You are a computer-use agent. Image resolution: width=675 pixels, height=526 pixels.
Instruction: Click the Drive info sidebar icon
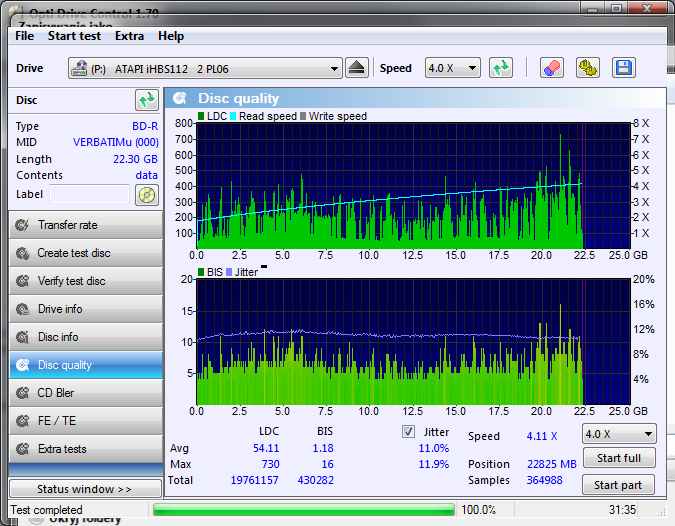(x=22, y=309)
